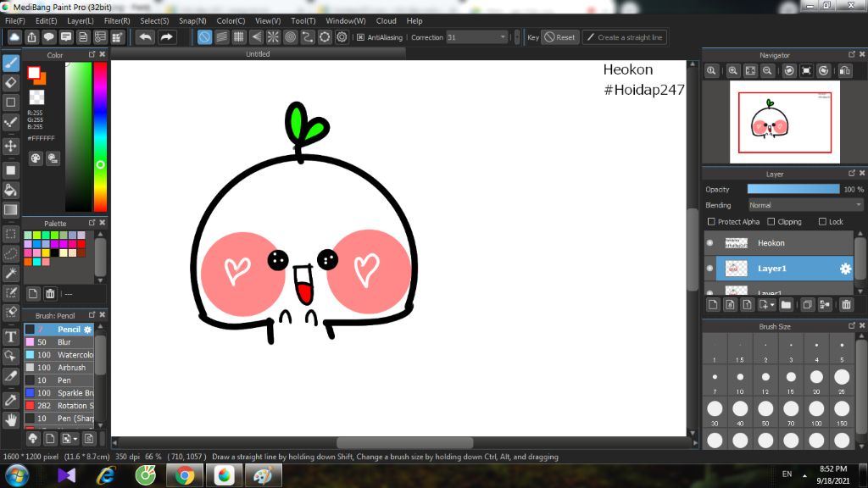Toggle AntiAliasing checkbox

pyautogui.click(x=360, y=37)
